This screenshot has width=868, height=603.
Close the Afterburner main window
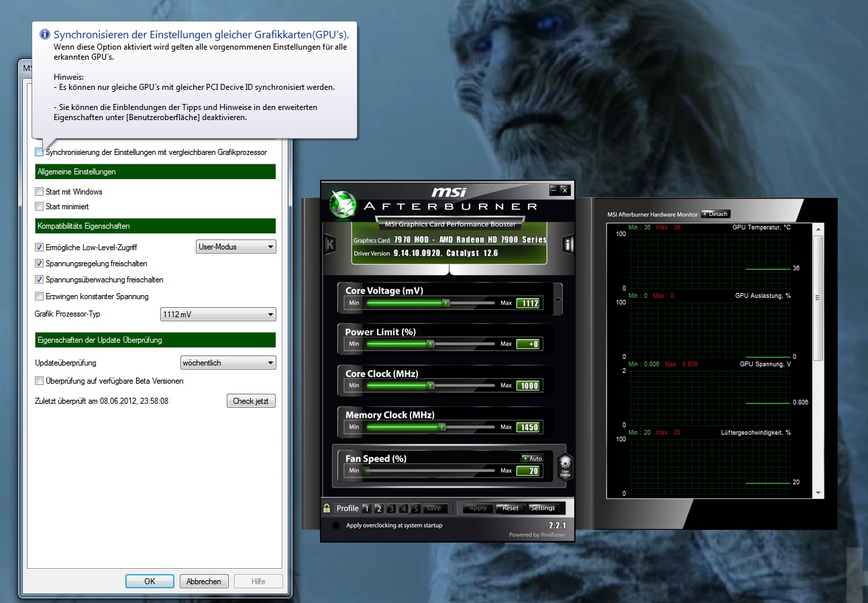pos(565,190)
